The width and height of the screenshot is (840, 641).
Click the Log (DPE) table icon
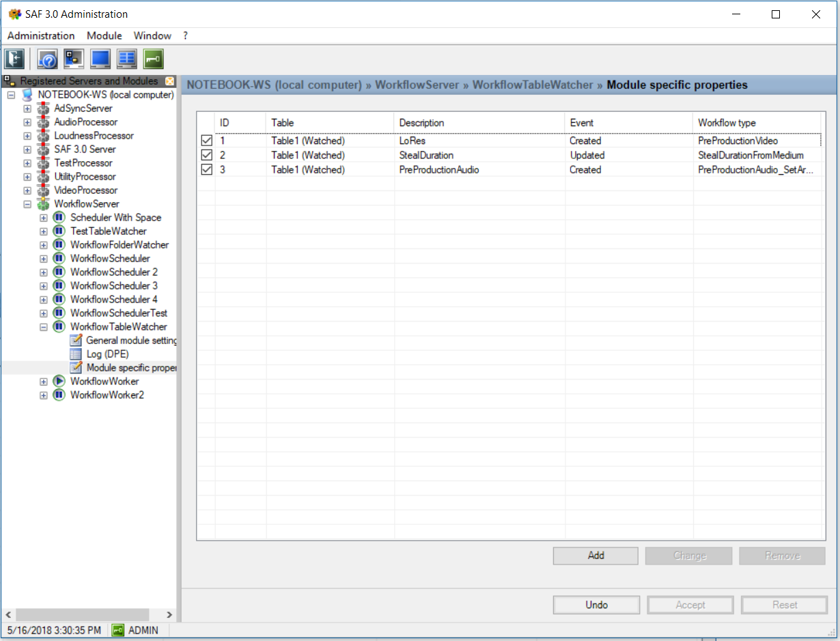76,354
